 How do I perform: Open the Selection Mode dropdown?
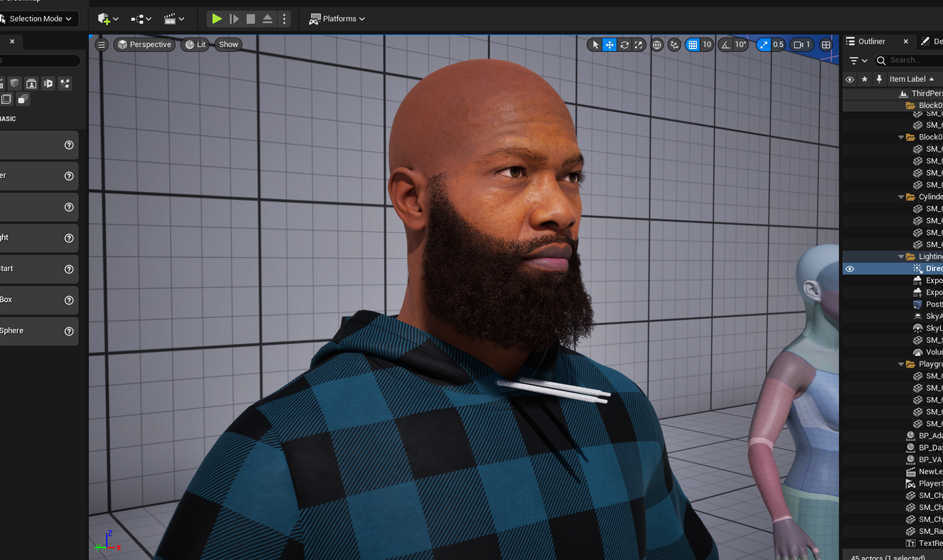pos(38,19)
